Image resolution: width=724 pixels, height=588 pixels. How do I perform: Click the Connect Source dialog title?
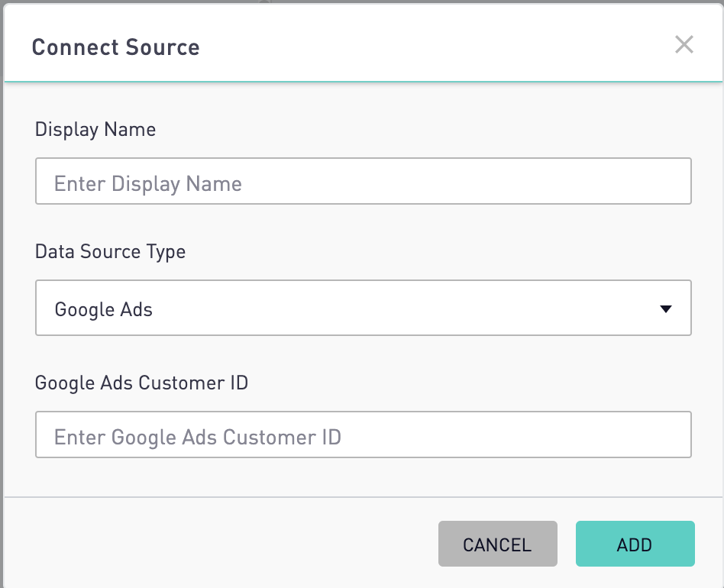pyautogui.click(x=115, y=47)
